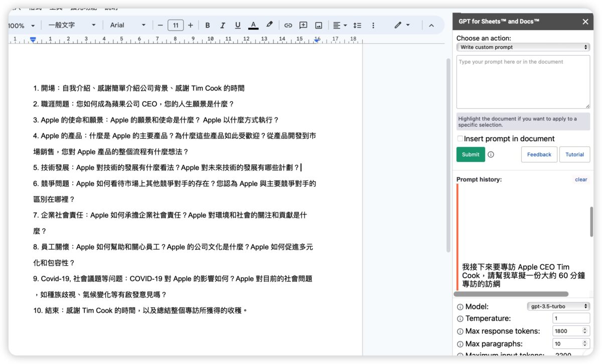
Task: Click the left indent marker on the ruler
Action: [x=33, y=39]
